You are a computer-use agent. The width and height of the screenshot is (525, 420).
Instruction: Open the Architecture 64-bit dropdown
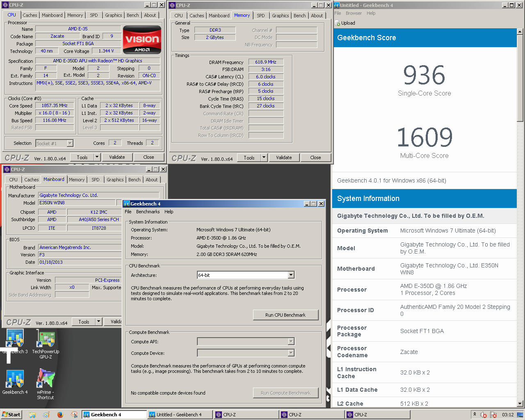(x=291, y=275)
